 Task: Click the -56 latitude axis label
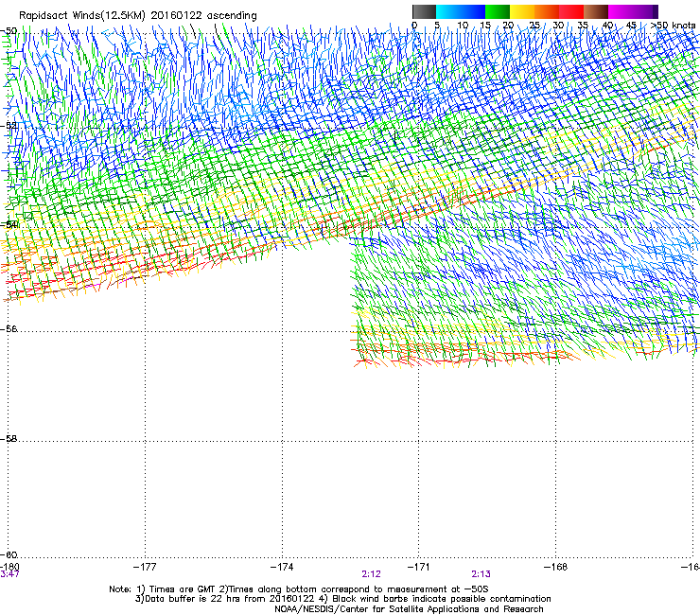point(9,328)
